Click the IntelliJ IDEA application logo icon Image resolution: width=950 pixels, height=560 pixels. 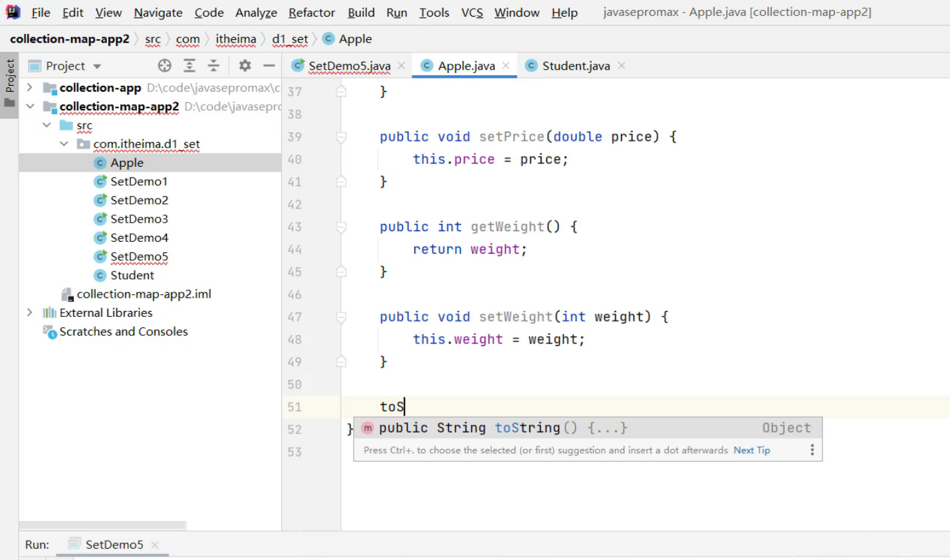click(13, 12)
